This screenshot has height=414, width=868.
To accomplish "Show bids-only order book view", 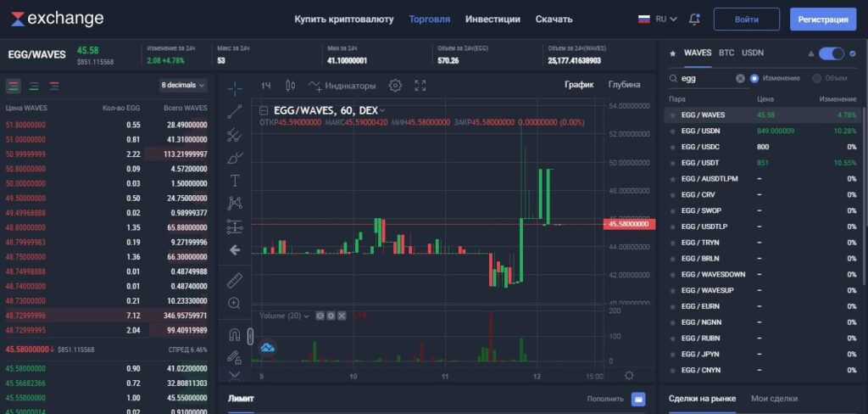I will pyautogui.click(x=34, y=86).
